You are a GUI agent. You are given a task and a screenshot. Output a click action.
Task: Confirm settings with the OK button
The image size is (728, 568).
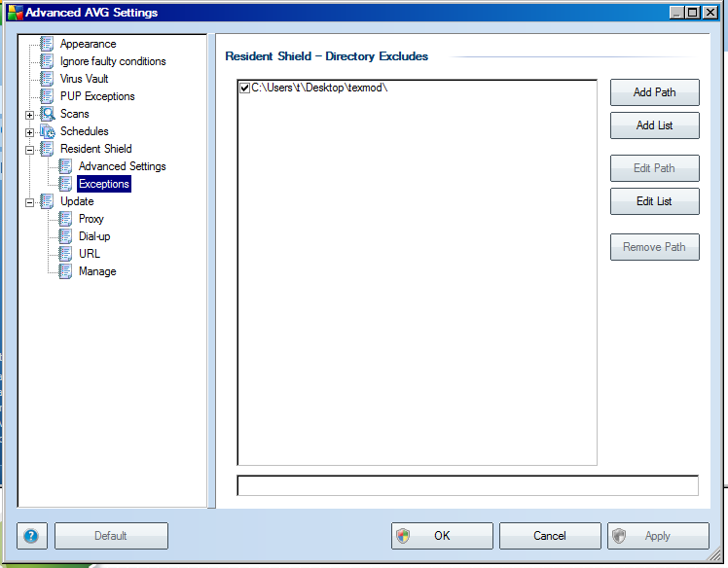pyautogui.click(x=442, y=536)
